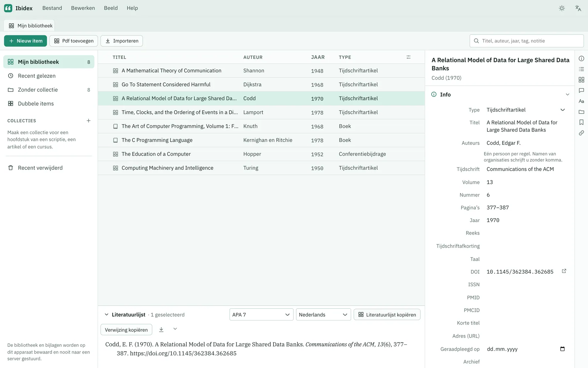The image size is (588, 368).
Task: Expand export options chevron beside download icon
Action: click(x=175, y=329)
